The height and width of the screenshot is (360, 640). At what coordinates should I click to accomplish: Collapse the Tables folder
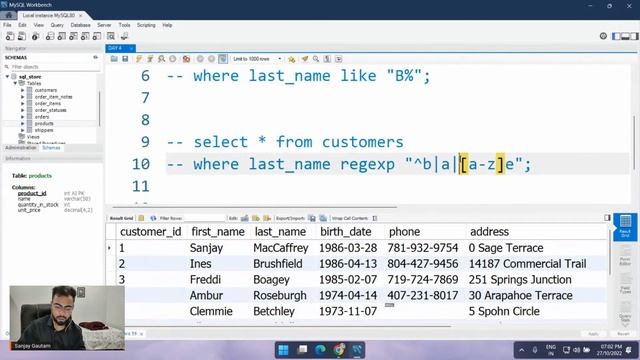pos(15,83)
